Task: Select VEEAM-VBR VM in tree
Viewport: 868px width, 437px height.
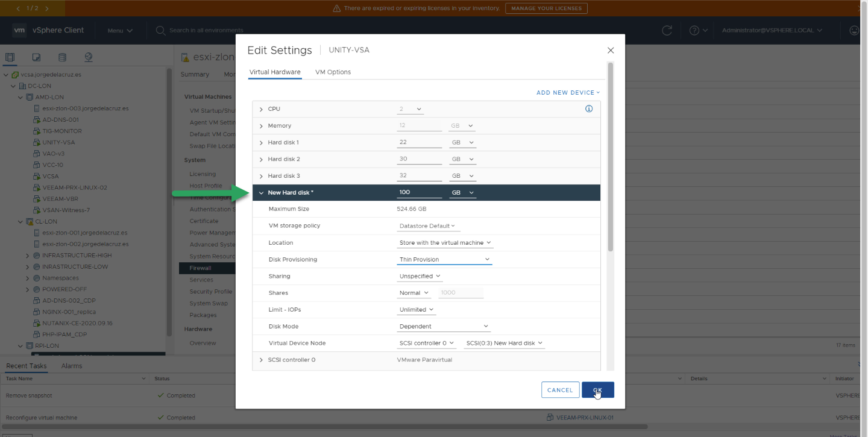Action: [60, 199]
